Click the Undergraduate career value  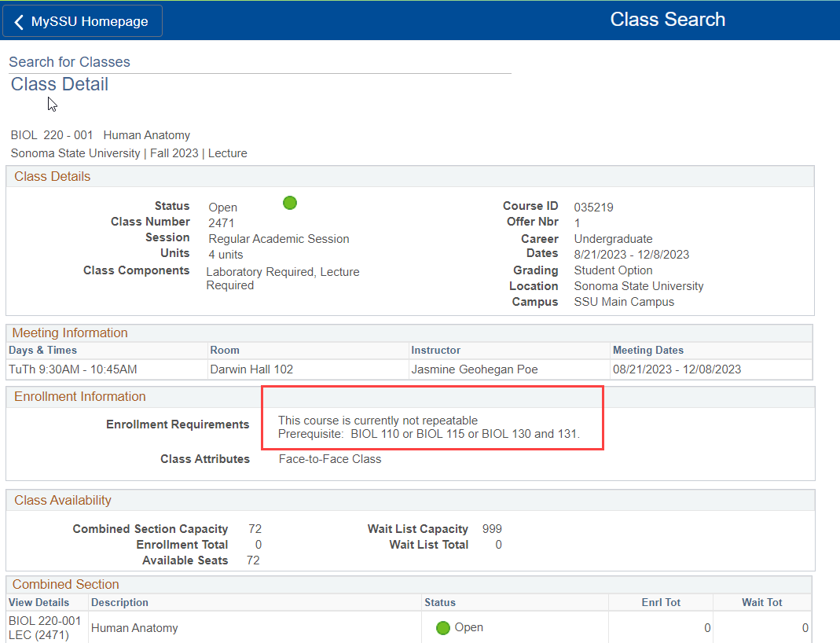[x=614, y=239]
